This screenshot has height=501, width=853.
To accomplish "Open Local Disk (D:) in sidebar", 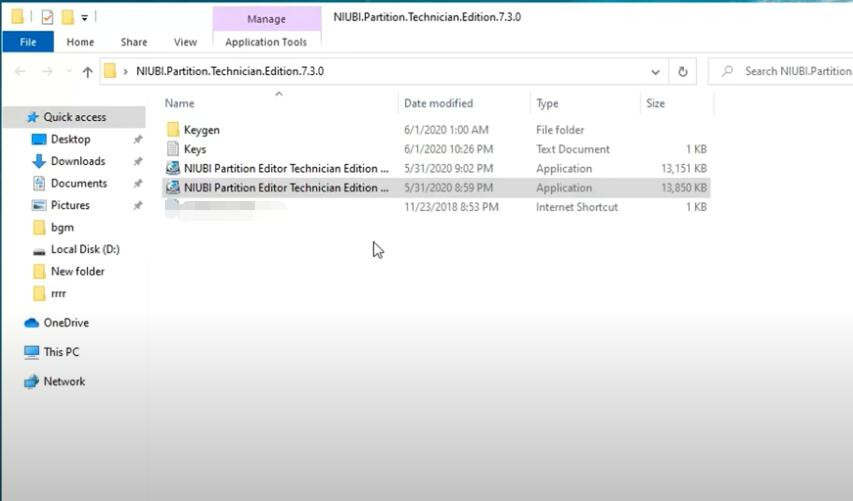I will click(85, 249).
